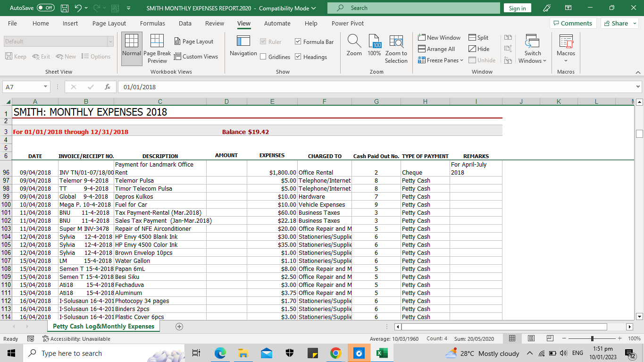Click the vertical scrollbar down arrow
The height and width of the screenshot is (362, 644).
click(x=639, y=317)
